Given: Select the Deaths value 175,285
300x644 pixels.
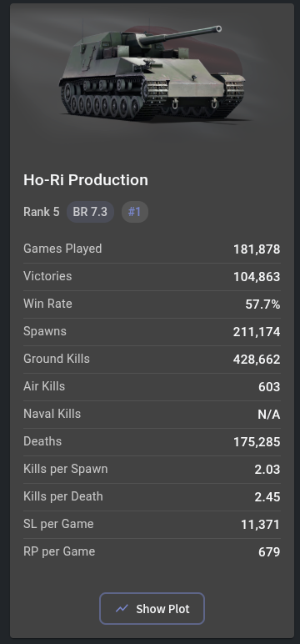Looking at the screenshot, I should [257, 442].
